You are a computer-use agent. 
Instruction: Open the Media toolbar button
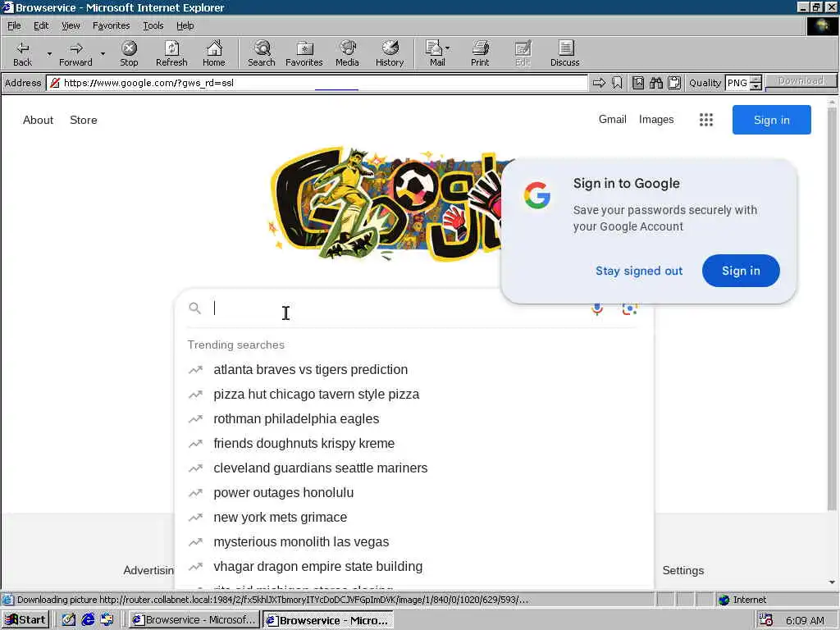(x=347, y=53)
